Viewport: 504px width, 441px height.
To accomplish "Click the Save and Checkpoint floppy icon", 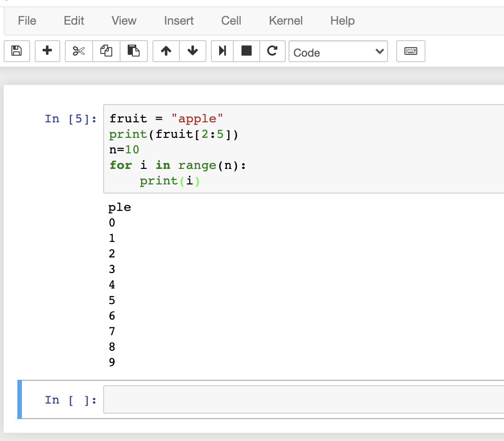I will (17, 51).
